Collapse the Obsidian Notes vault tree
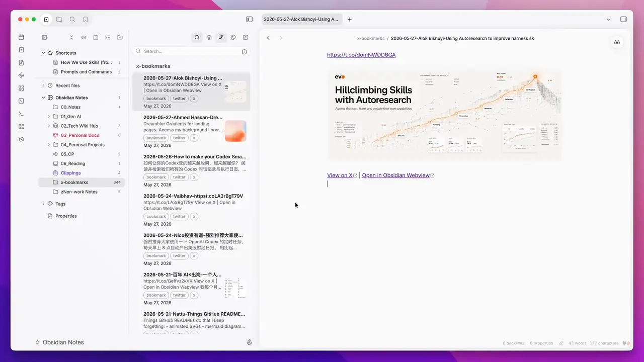 click(43, 98)
